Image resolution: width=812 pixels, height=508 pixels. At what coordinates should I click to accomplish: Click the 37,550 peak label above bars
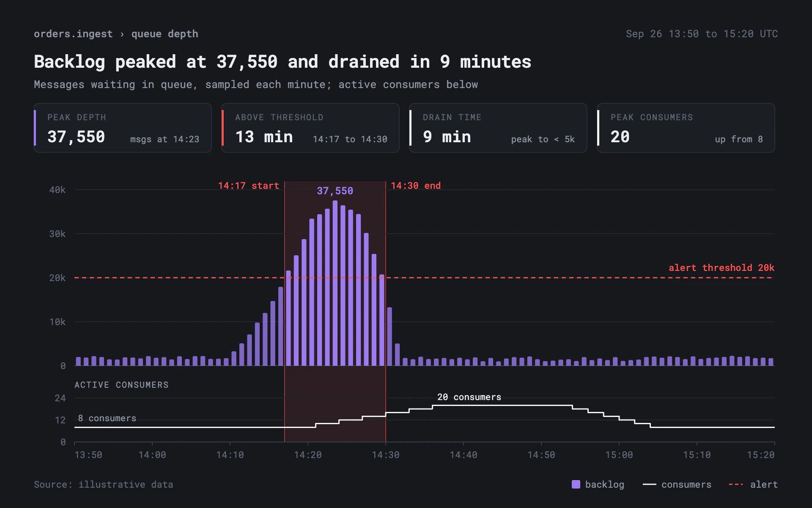[x=335, y=191]
